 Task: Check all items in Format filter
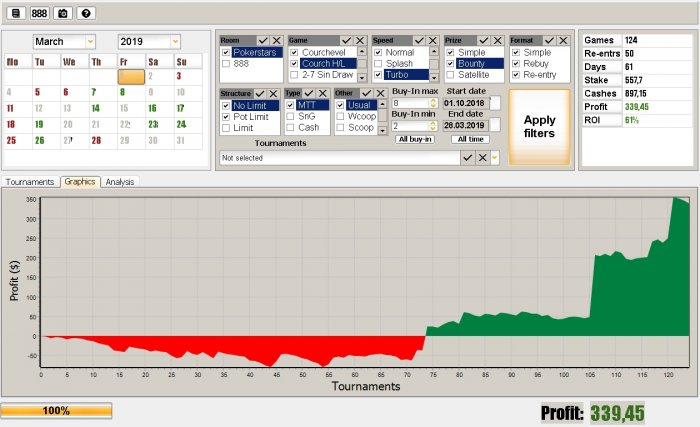click(550, 41)
